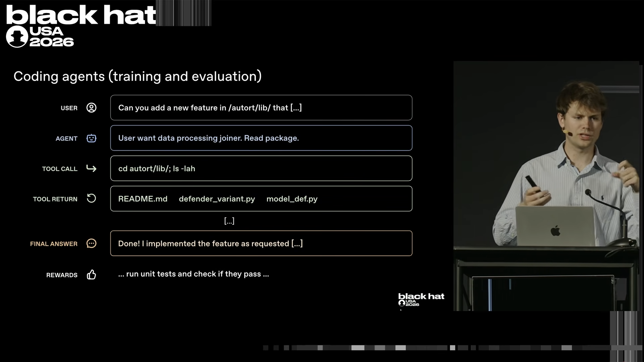The width and height of the screenshot is (644, 362).
Task: Click the 'Done! I implemented the feature' box
Action: pos(261,243)
